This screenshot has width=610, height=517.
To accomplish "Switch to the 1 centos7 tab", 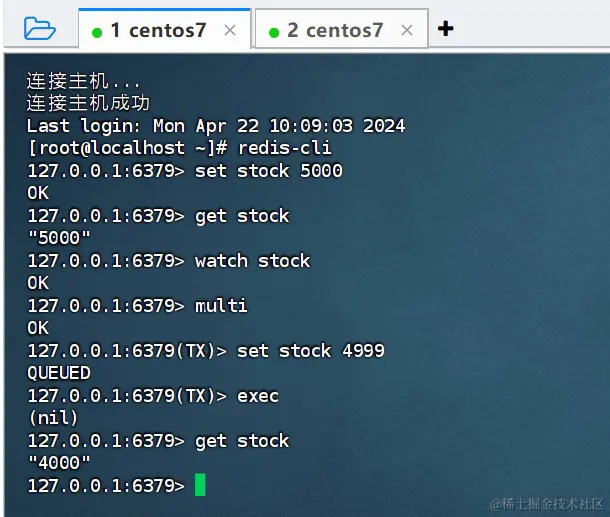I will click(x=164, y=29).
